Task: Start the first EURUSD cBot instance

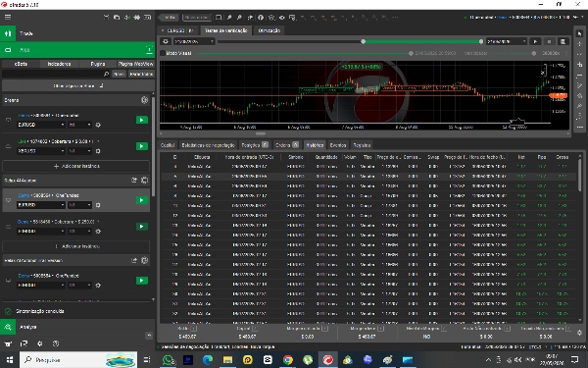Action: 142,120
